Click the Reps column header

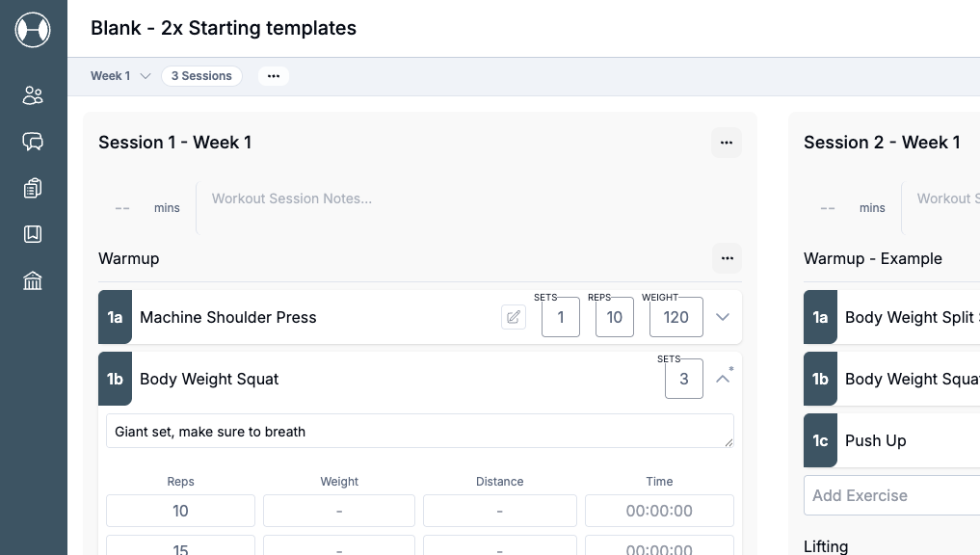tap(180, 481)
